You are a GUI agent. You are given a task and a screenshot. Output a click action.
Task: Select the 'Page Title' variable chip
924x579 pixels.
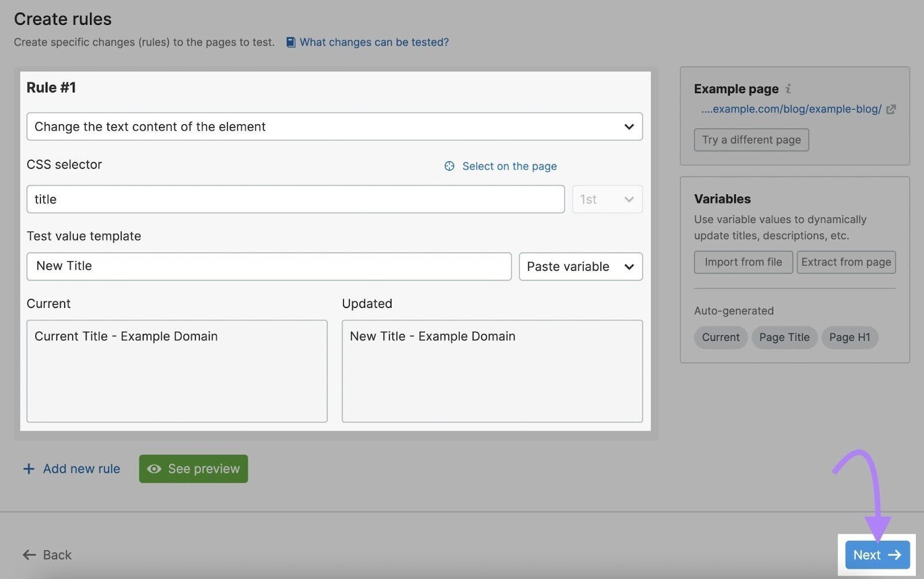[784, 337]
